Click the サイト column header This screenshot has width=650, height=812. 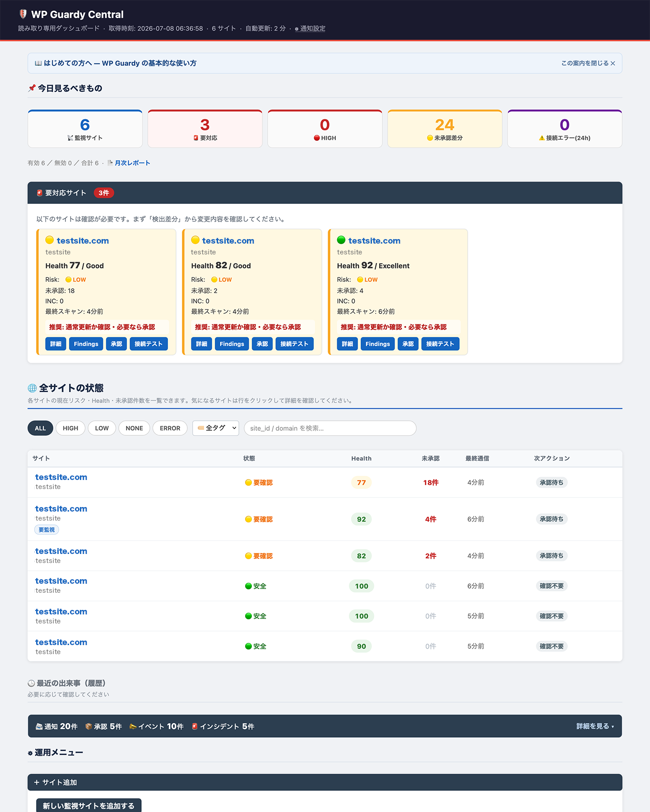(41, 458)
